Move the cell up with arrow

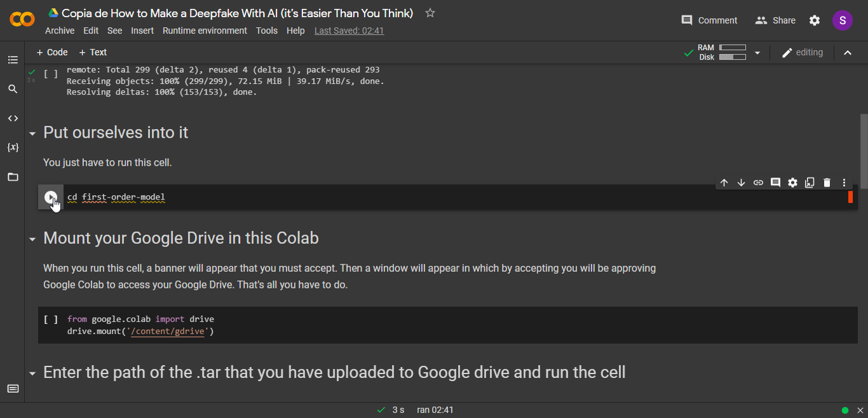(x=724, y=183)
